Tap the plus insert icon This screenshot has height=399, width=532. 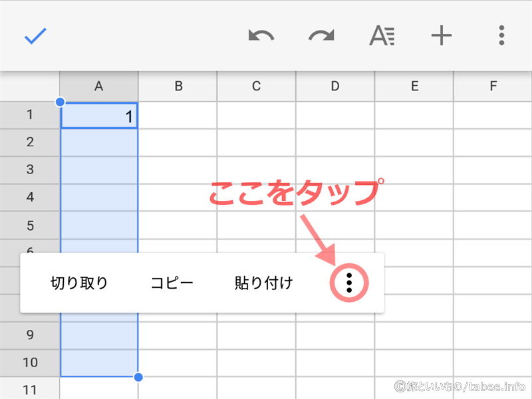442,35
